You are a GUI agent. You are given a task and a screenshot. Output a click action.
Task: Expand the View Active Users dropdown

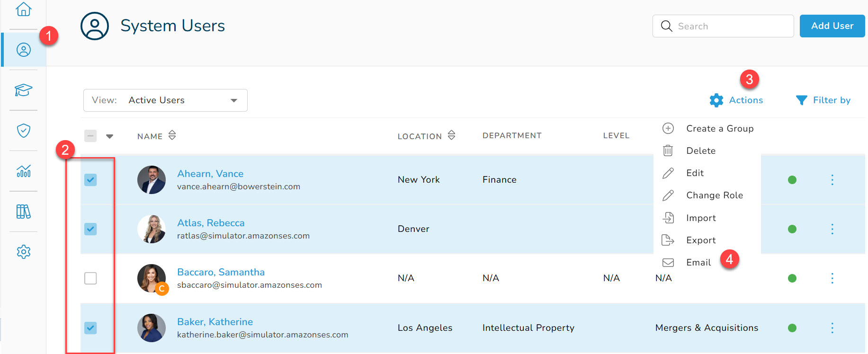[165, 100]
